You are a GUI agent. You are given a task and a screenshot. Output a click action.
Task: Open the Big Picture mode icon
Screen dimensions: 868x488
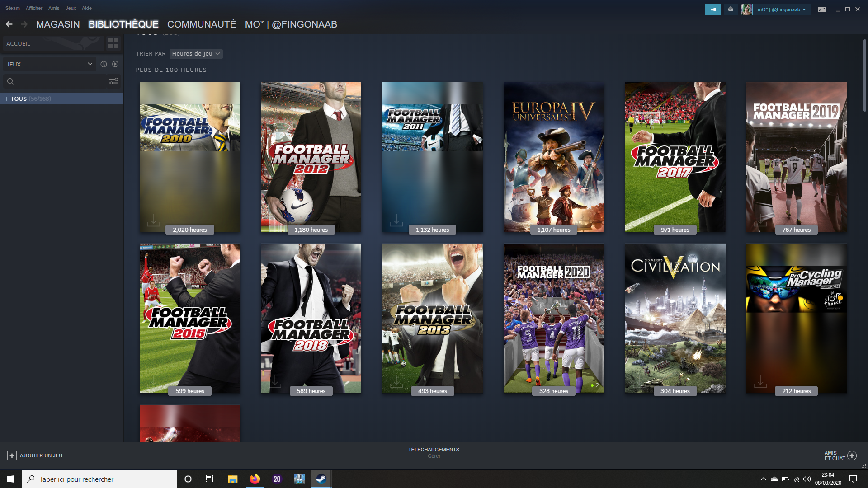(822, 9)
